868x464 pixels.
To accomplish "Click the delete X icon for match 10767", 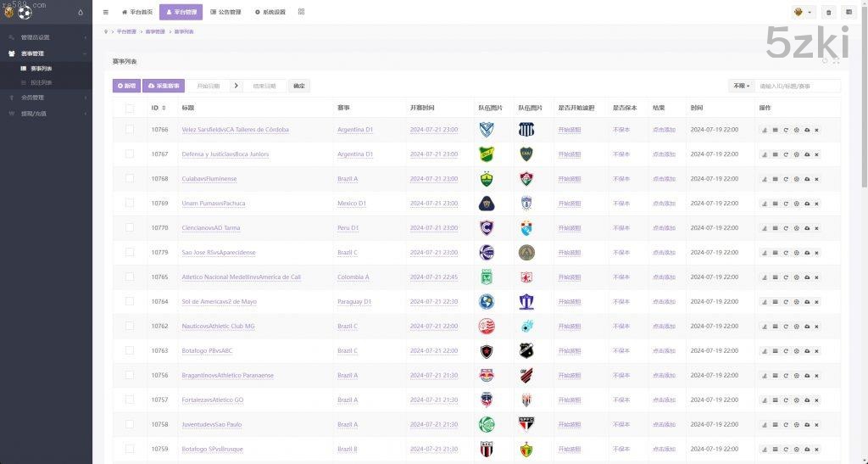I will (x=816, y=154).
